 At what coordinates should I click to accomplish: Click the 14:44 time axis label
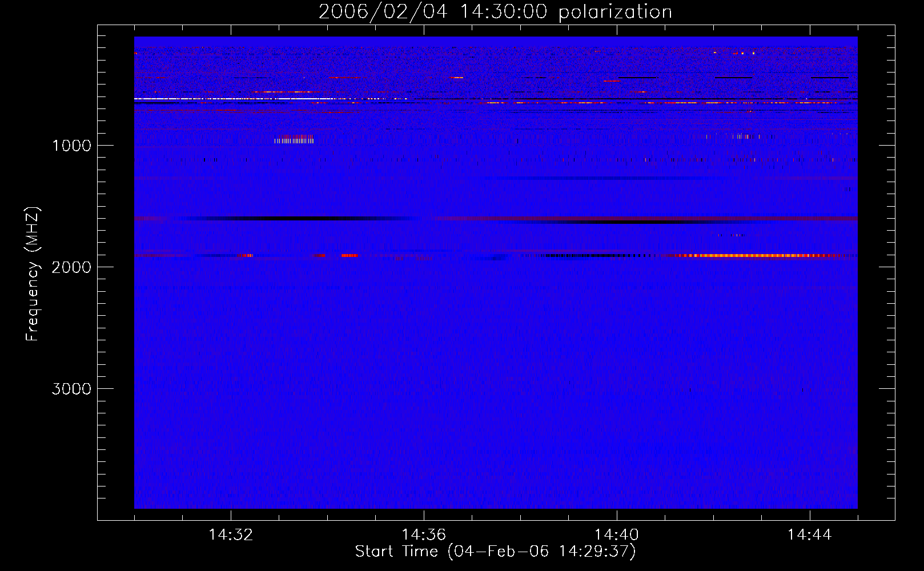[x=810, y=535]
